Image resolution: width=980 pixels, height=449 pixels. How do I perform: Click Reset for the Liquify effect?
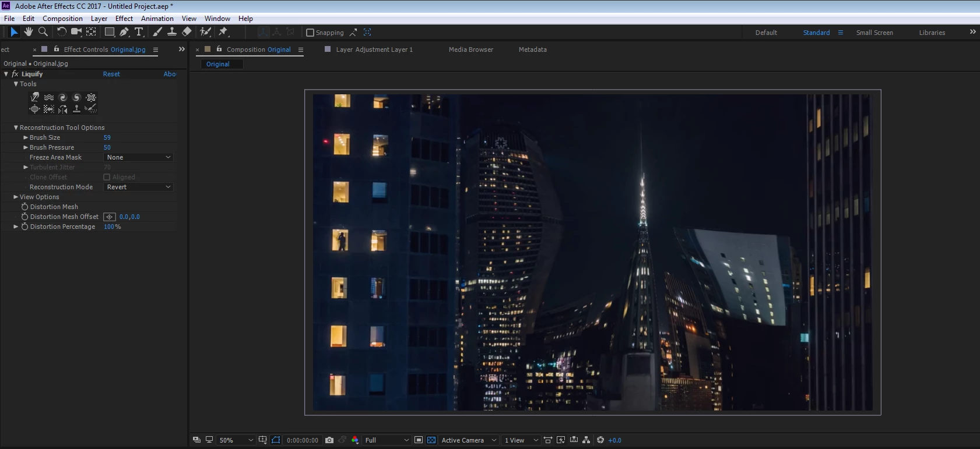coord(111,74)
